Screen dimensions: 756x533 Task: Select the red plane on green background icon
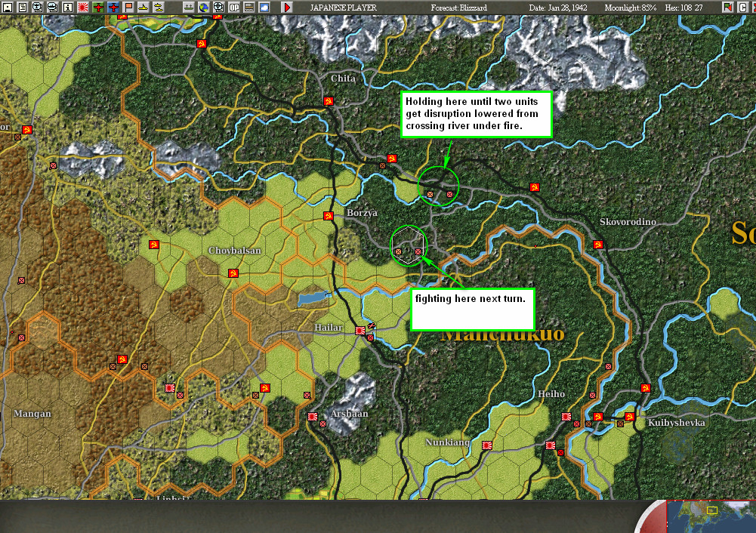click(98, 8)
